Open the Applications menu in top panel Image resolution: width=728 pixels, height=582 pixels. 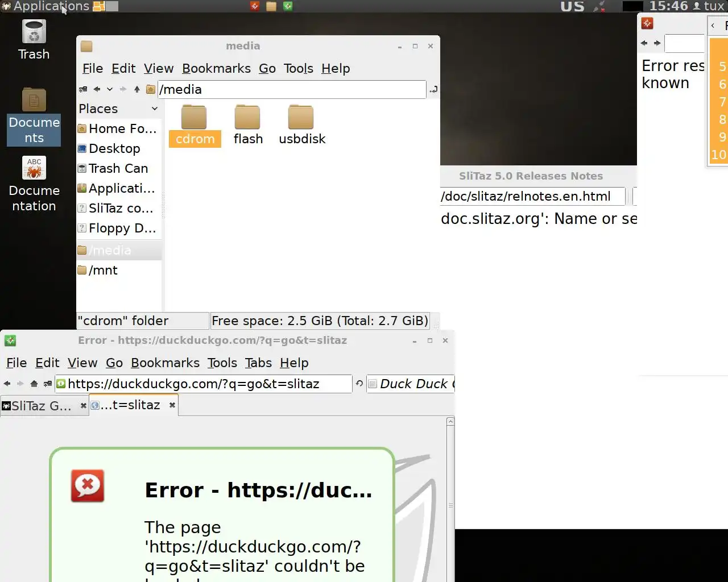pos(45,6)
